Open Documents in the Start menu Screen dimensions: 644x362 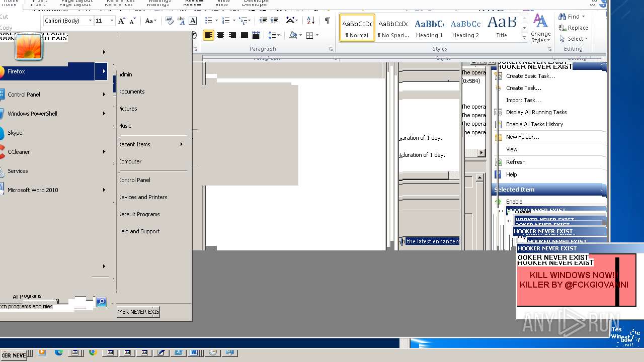(132, 92)
